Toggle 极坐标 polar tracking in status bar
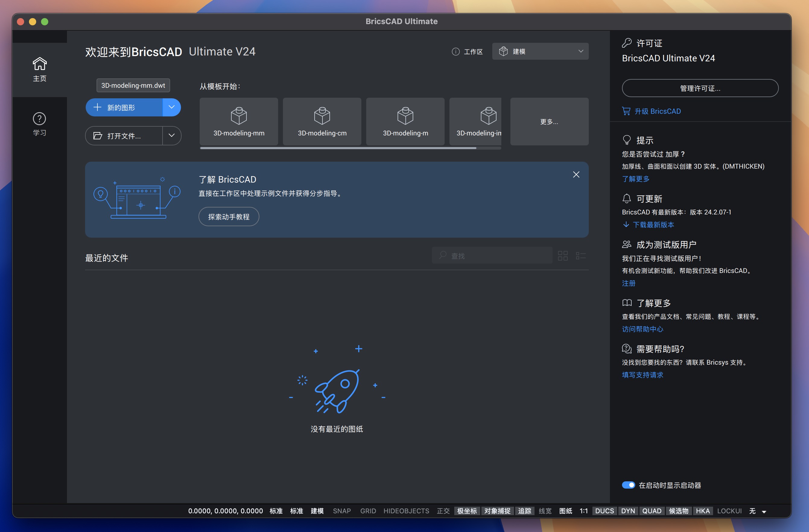809x532 pixels. click(467, 511)
